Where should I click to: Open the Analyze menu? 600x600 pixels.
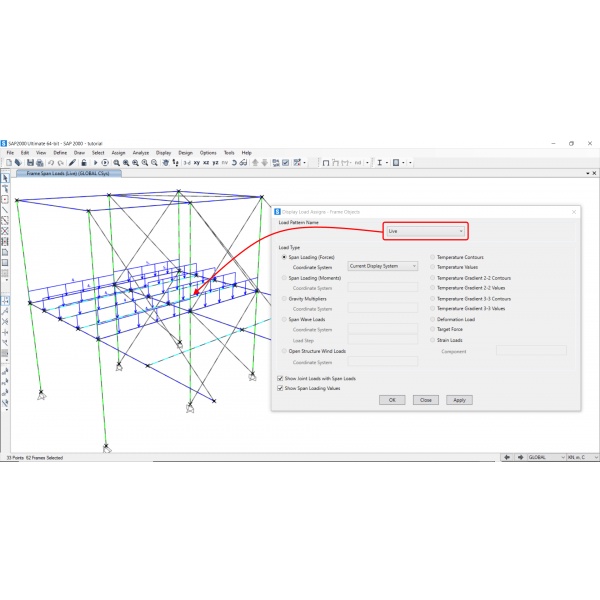(x=141, y=152)
